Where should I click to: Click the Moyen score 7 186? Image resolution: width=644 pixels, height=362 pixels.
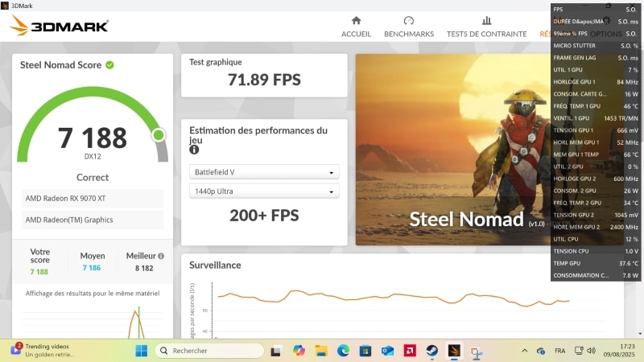(x=92, y=268)
